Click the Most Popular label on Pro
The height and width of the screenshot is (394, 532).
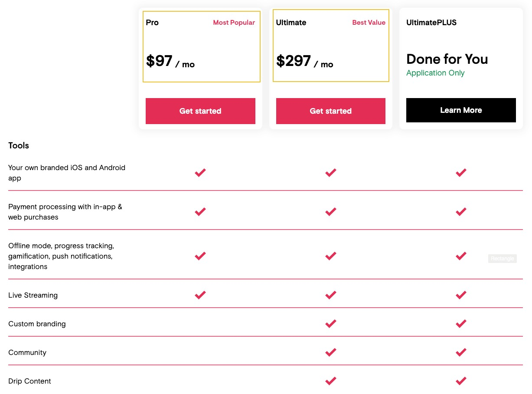tap(234, 23)
